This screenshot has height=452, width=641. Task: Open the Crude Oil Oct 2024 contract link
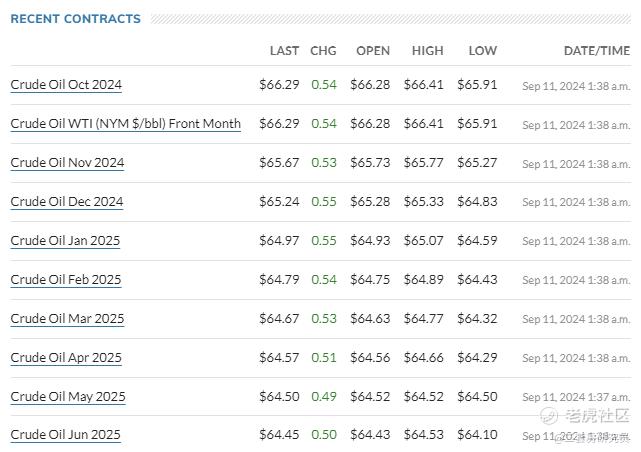click(x=66, y=85)
